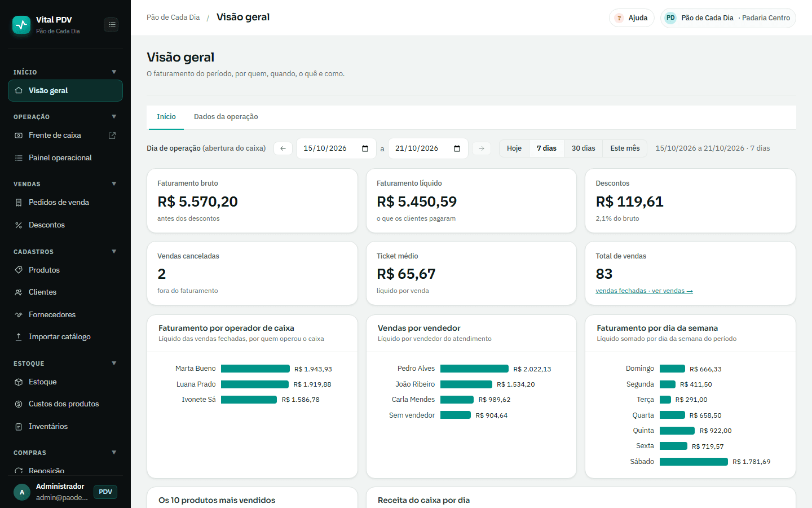Click the Vital PDV logo icon

21,25
